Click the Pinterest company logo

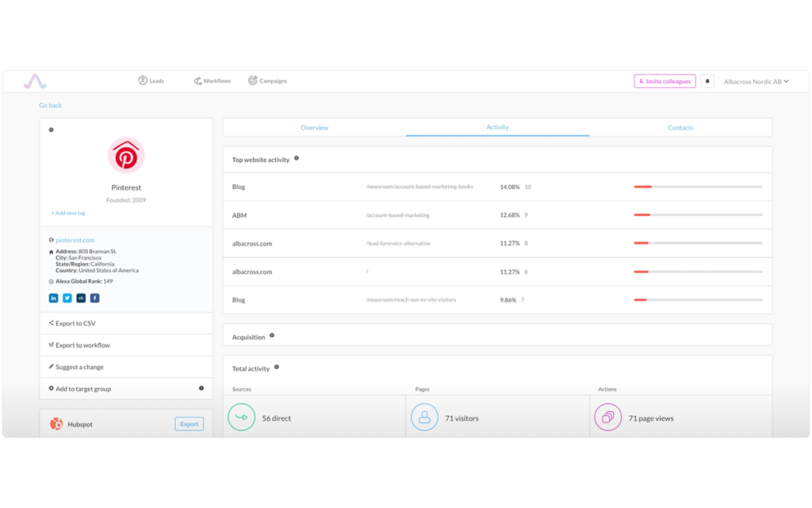(126, 155)
